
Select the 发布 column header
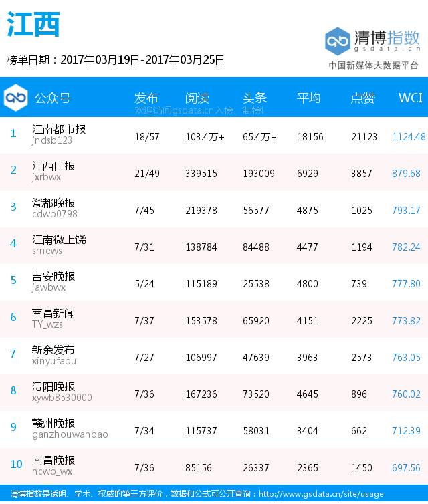coord(146,98)
